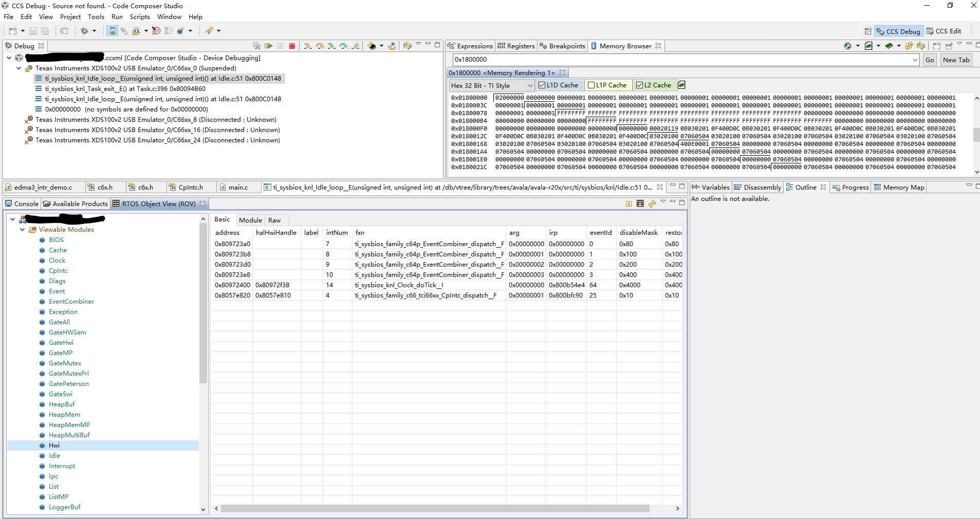Click the Pin Memory Browser view icon
Image resolution: width=980 pixels, height=519 pixels.
[x=949, y=46]
